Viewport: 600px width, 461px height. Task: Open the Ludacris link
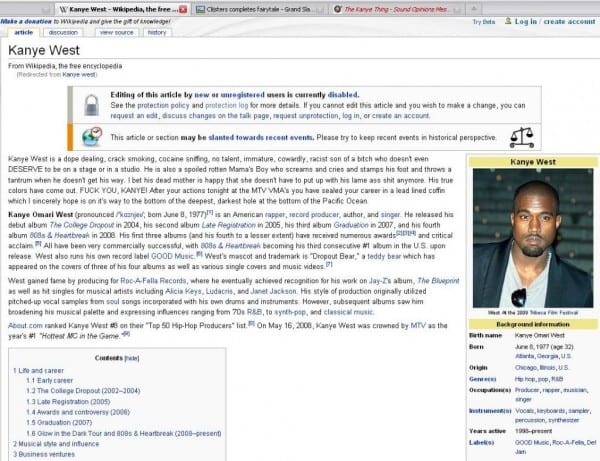(x=219, y=291)
